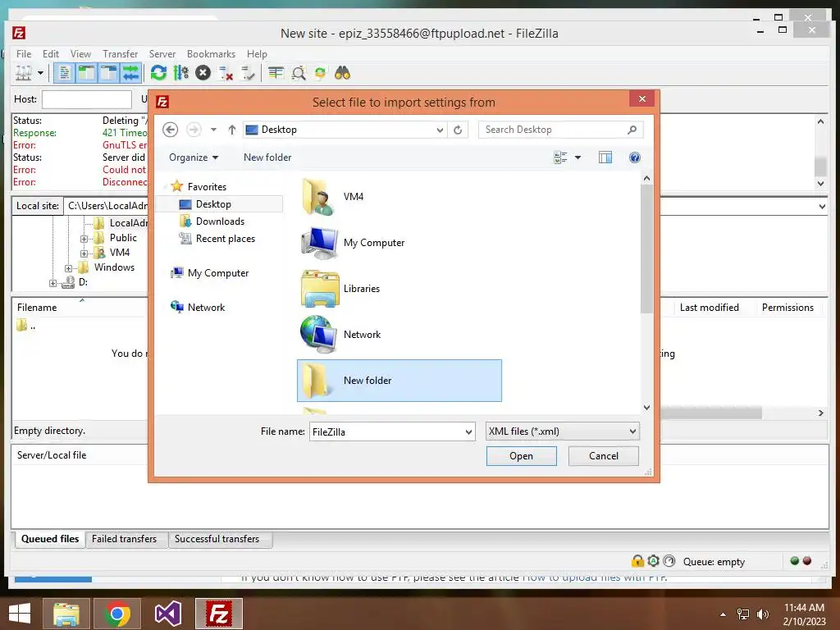
Task: Go up one folder level arrow
Action: pyautogui.click(x=232, y=130)
